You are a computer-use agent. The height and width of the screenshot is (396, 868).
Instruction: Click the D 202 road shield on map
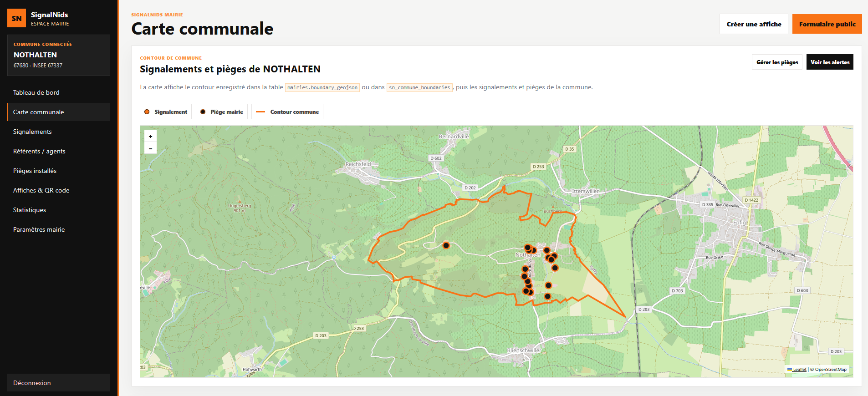[470, 188]
